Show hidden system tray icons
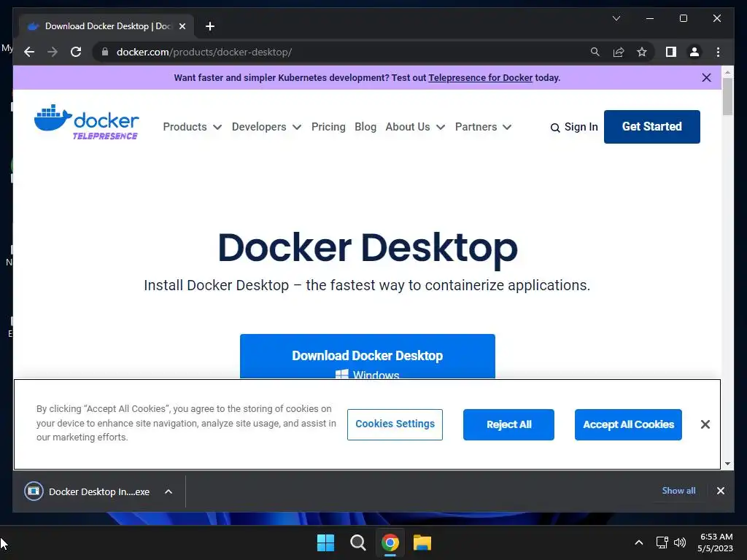The image size is (747, 560). 639,542
